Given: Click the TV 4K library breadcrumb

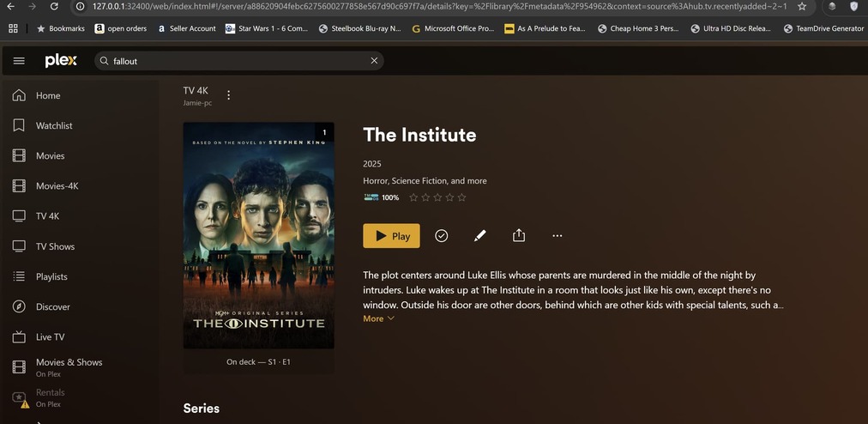Looking at the screenshot, I should pos(196,91).
